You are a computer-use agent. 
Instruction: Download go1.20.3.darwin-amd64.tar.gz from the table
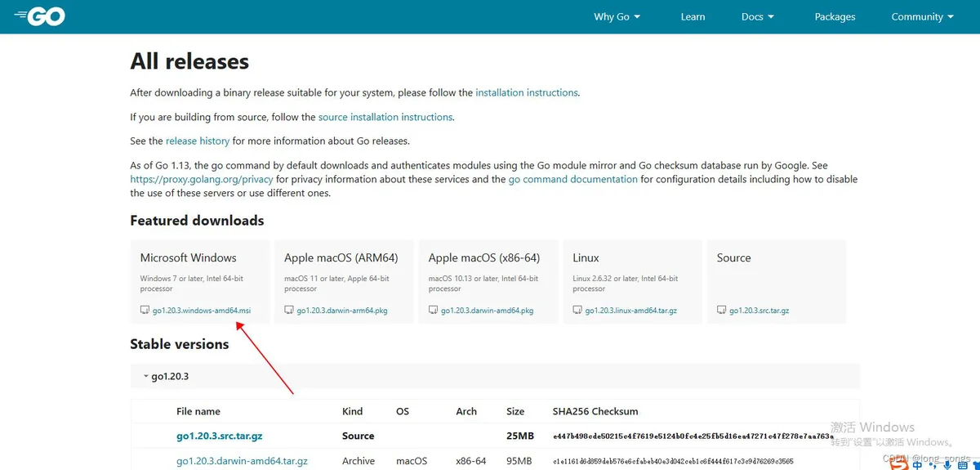242,461
